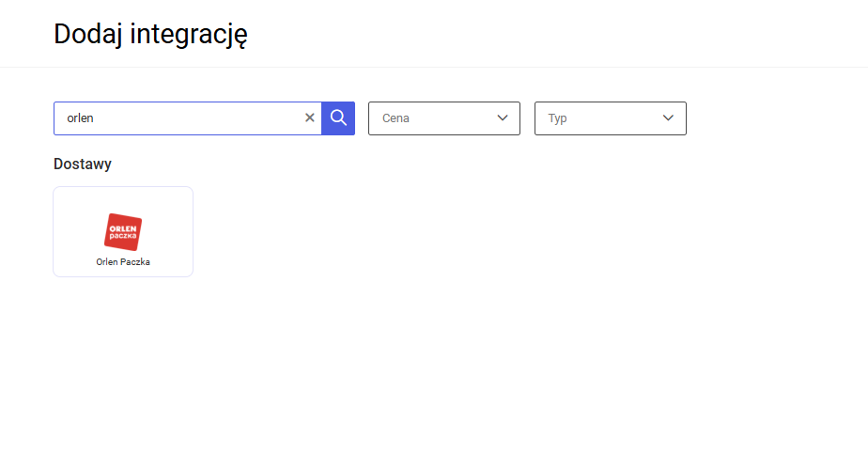Click the red Orlen Paczka logo
This screenshot has width=868, height=470.
click(123, 231)
